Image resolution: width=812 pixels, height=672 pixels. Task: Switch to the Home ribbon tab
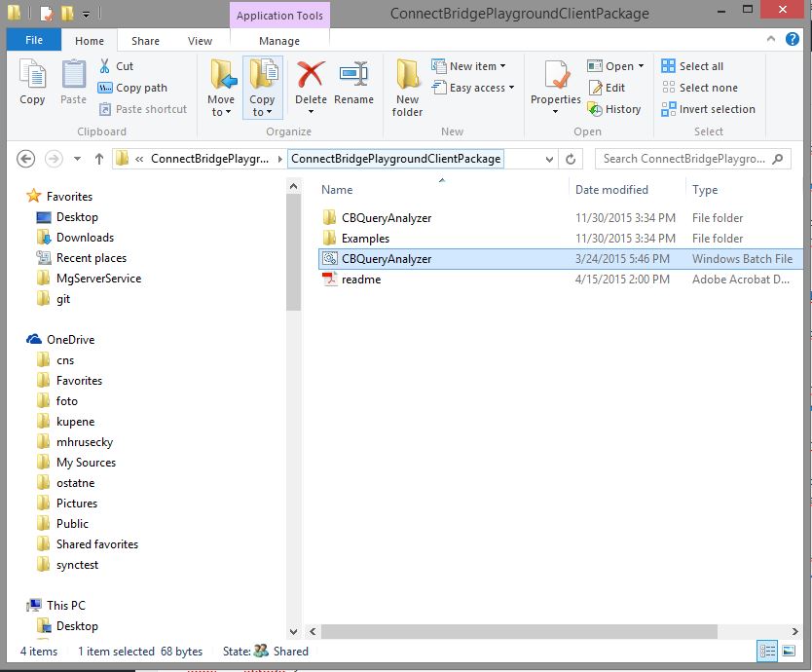pos(90,40)
